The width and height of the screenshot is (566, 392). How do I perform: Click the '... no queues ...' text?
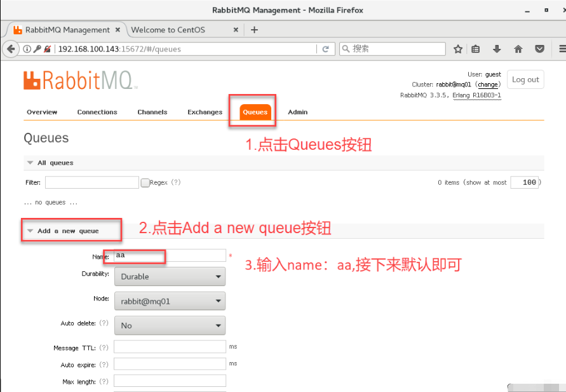51,203
